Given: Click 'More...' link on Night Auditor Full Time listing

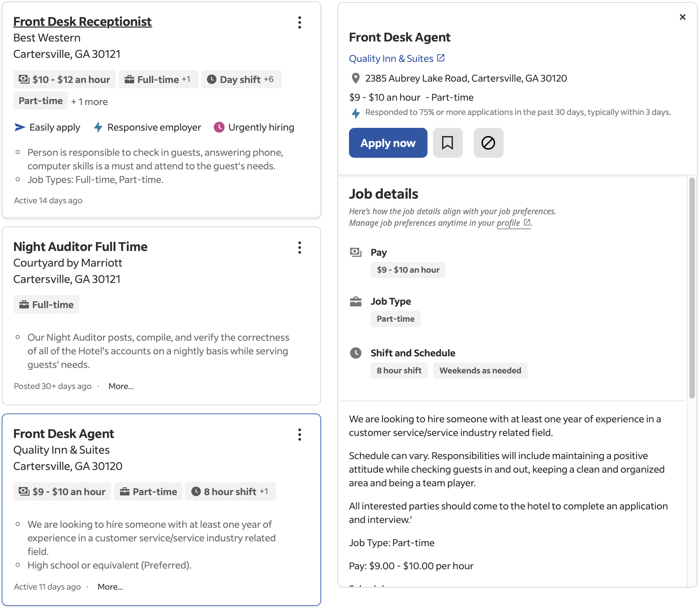Looking at the screenshot, I should [121, 385].
